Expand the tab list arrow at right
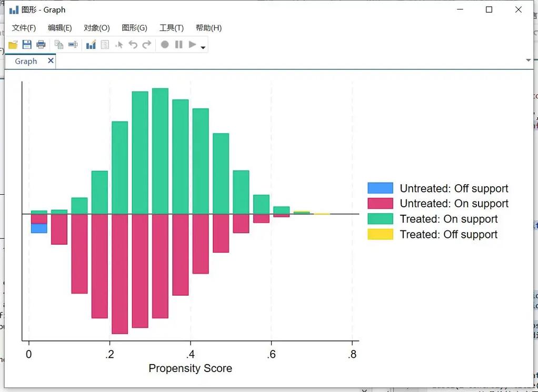The height and width of the screenshot is (392, 538). pos(529,61)
